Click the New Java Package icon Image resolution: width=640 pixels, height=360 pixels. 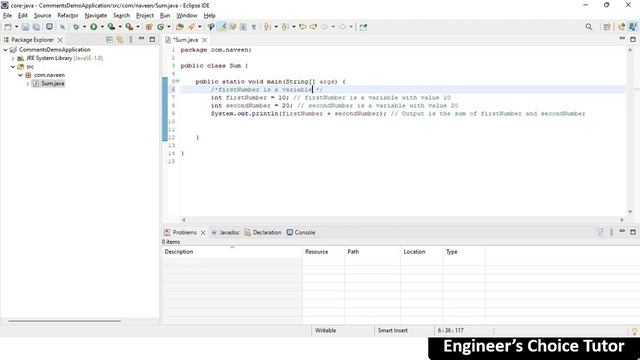[149, 27]
